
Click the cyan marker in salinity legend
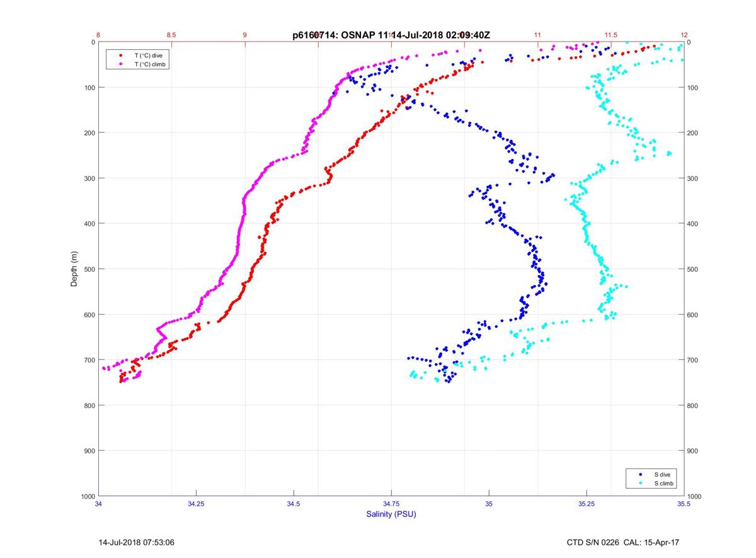[x=641, y=484]
